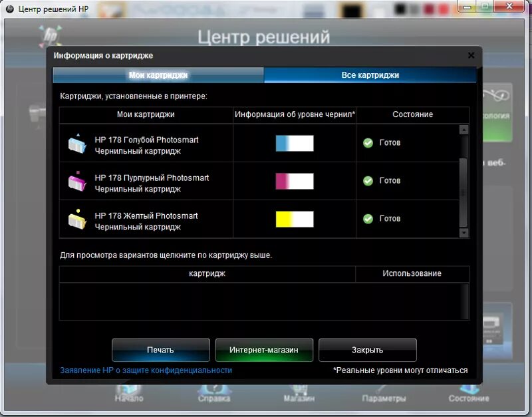Viewport: 532px width, 417px height.
Task: Click the Состояние column header
Action: coord(412,114)
